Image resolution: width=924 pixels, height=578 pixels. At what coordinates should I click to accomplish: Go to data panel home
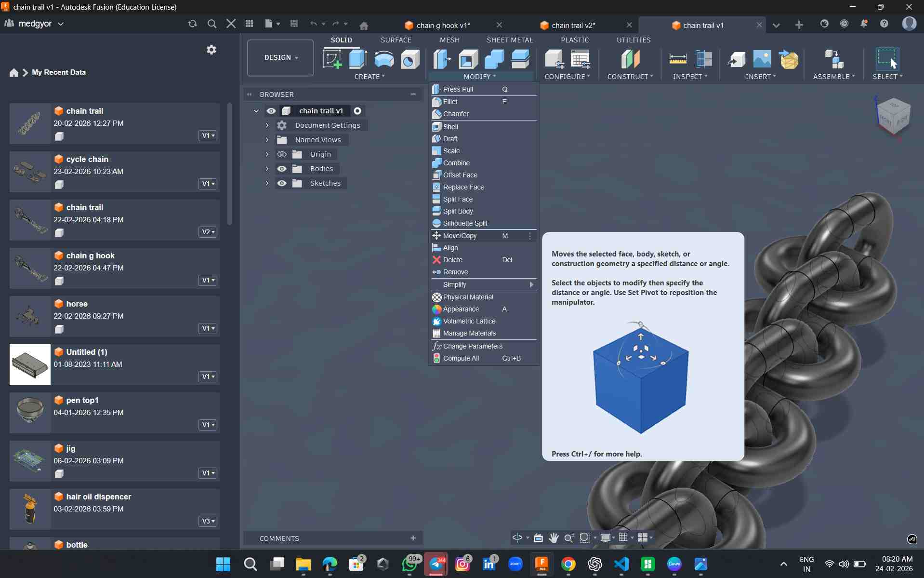[14, 72]
